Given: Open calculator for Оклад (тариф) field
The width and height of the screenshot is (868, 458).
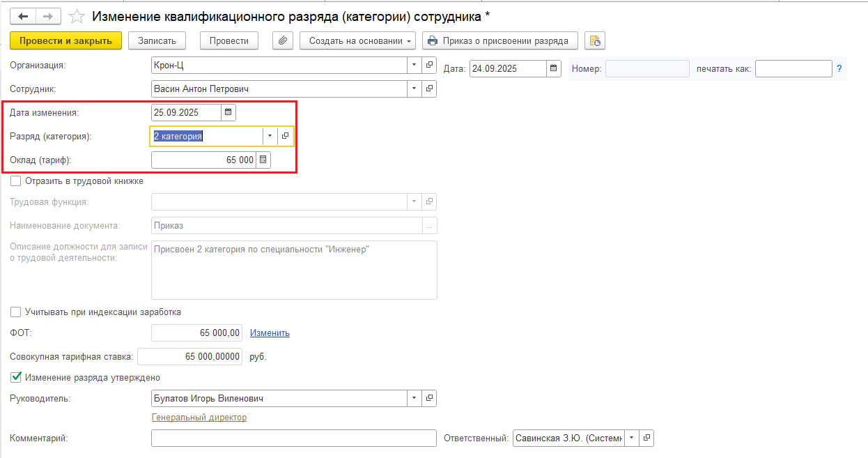Looking at the screenshot, I should click(x=263, y=160).
